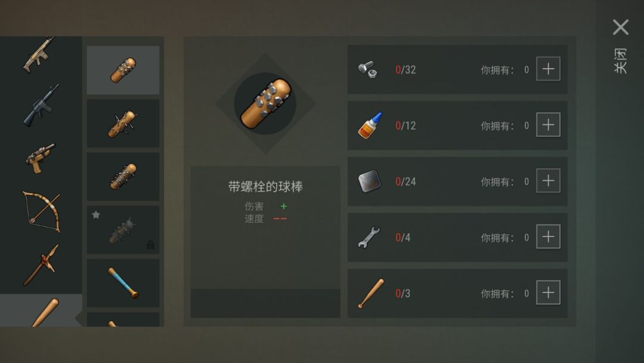
Task: Select the baseball bat category at sidebar bottom
Action: [41, 310]
